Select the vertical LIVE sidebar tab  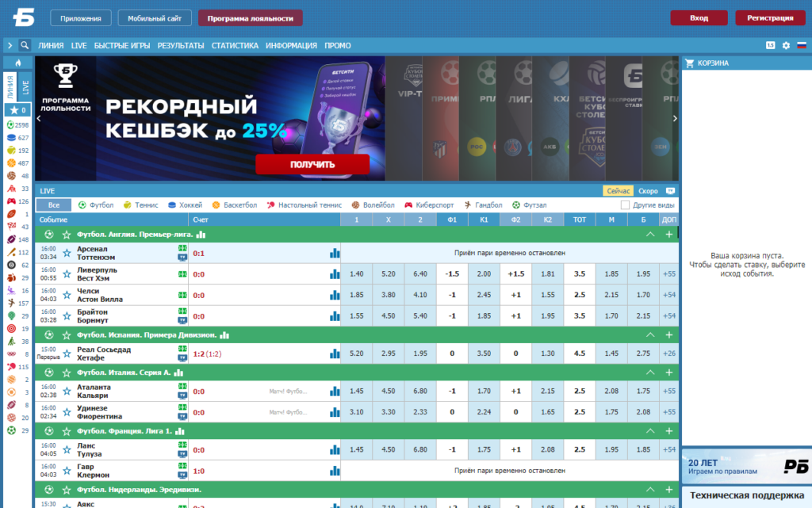click(x=25, y=86)
